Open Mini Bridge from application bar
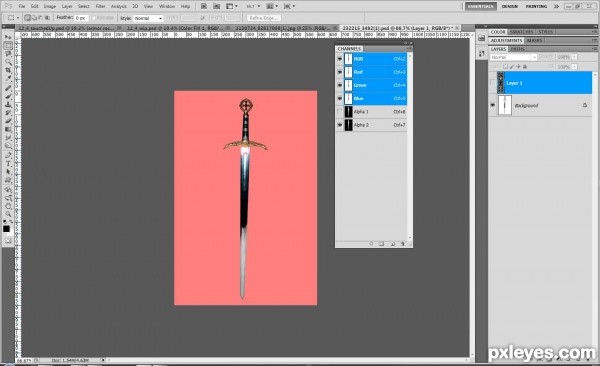Screen dimensions: 600x366 (x=217, y=6)
